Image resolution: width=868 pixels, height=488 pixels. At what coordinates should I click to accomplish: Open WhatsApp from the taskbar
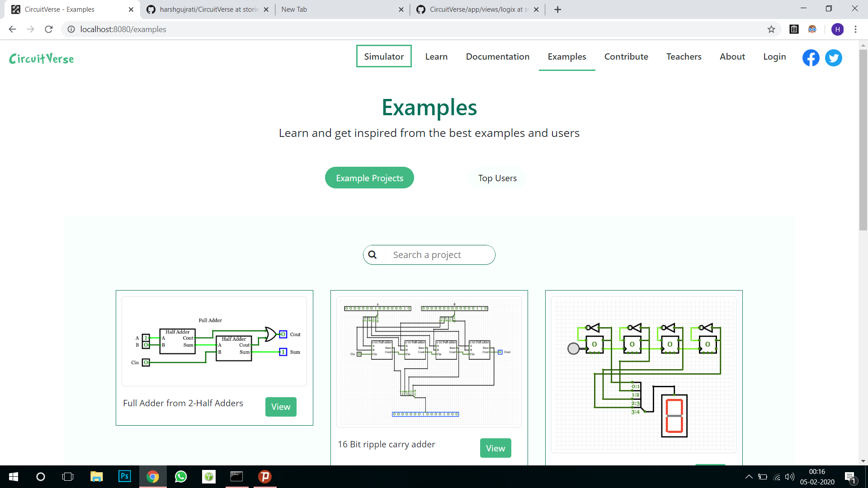pos(180,476)
